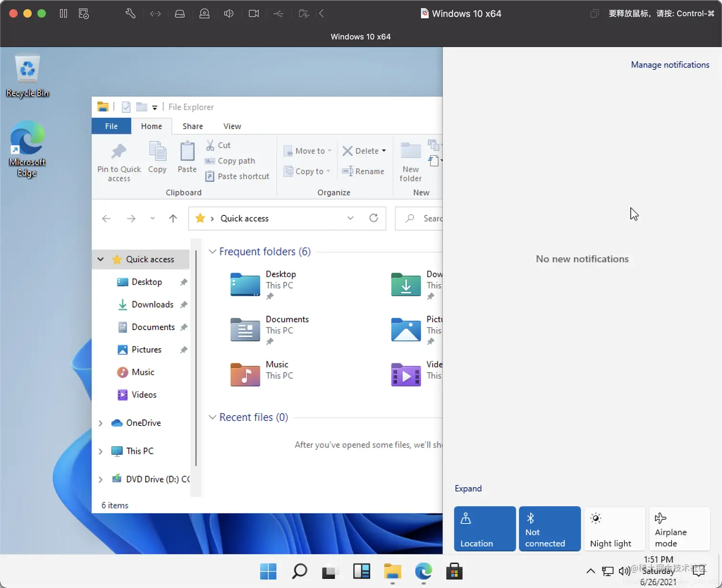The width and height of the screenshot is (722, 588).
Task: Click the hard disk icon in the VMware toolbar
Action: click(180, 13)
